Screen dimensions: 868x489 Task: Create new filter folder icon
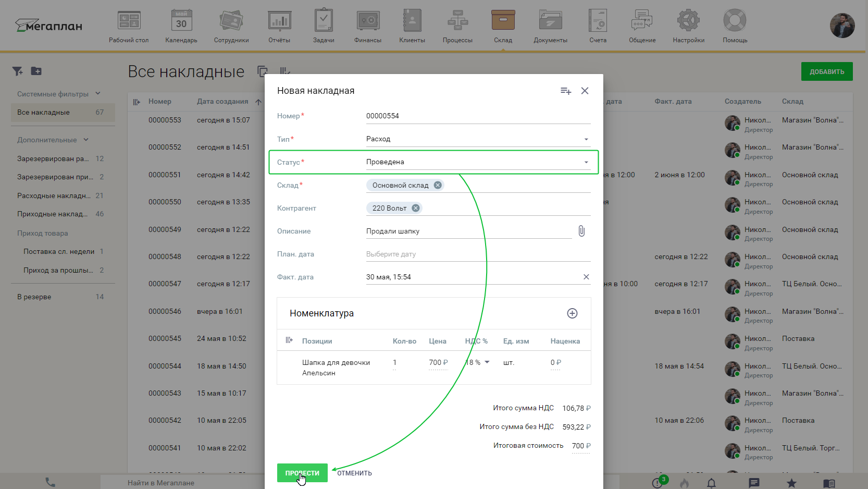pyautogui.click(x=36, y=71)
